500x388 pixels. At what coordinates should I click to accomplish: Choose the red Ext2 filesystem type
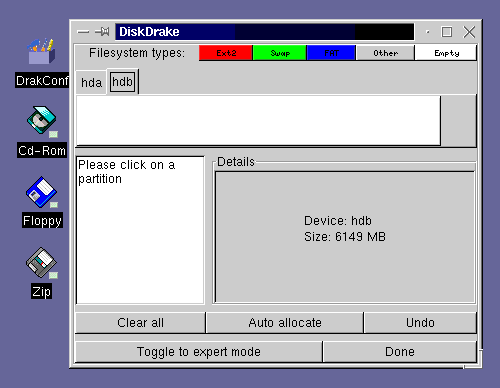(226, 53)
